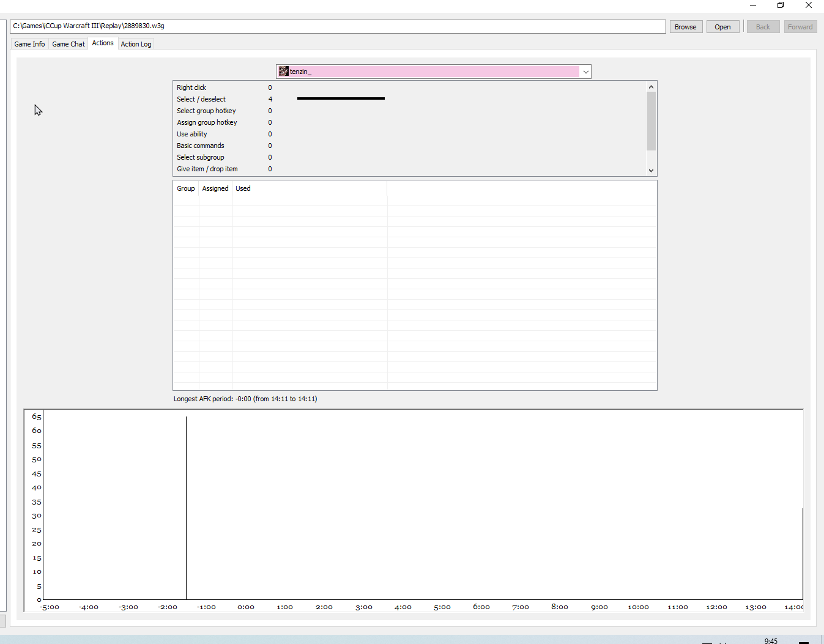Select the Actions tab
Image resolution: width=824 pixels, height=644 pixels.
pyautogui.click(x=103, y=43)
